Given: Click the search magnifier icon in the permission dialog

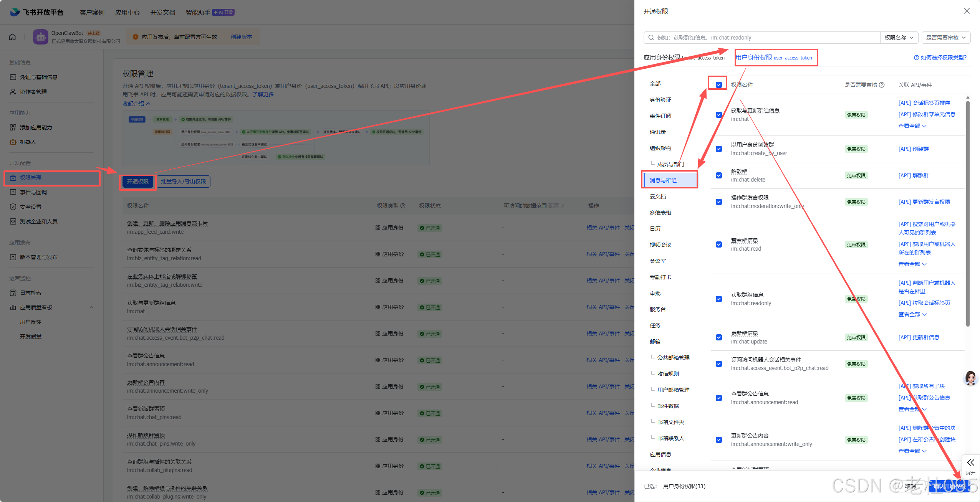Looking at the screenshot, I should pyautogui.click(x=651, y=38).
